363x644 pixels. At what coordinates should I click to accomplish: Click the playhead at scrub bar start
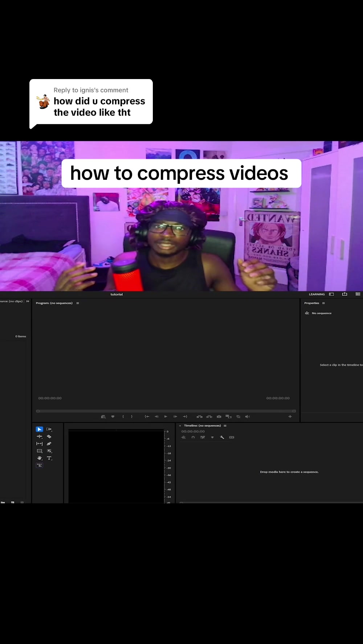[38, 411]
